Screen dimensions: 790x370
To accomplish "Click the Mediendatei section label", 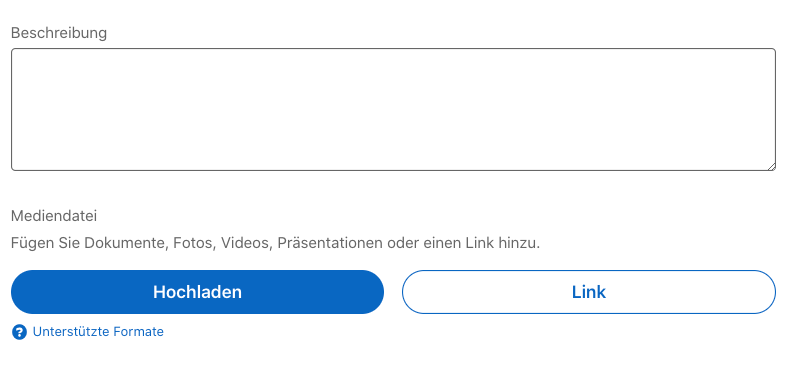I will point(54,216).
